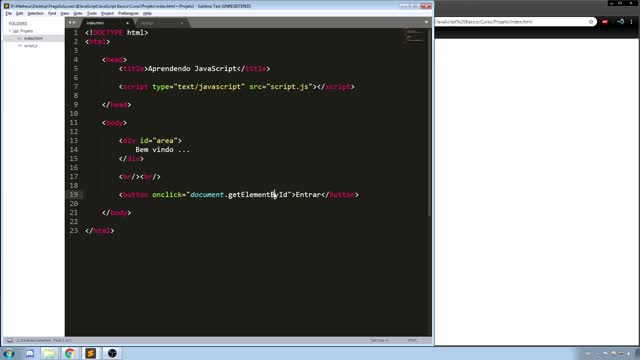The height and width of the screenshot is (360, 640).
Task: Click "script.js" src value on line 7
Action: 290,87
